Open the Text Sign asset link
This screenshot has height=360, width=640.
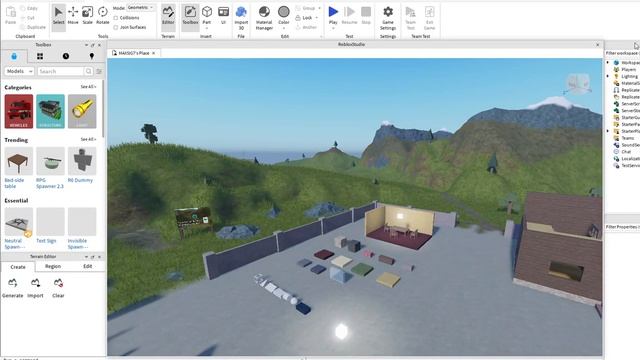point(46,241)
